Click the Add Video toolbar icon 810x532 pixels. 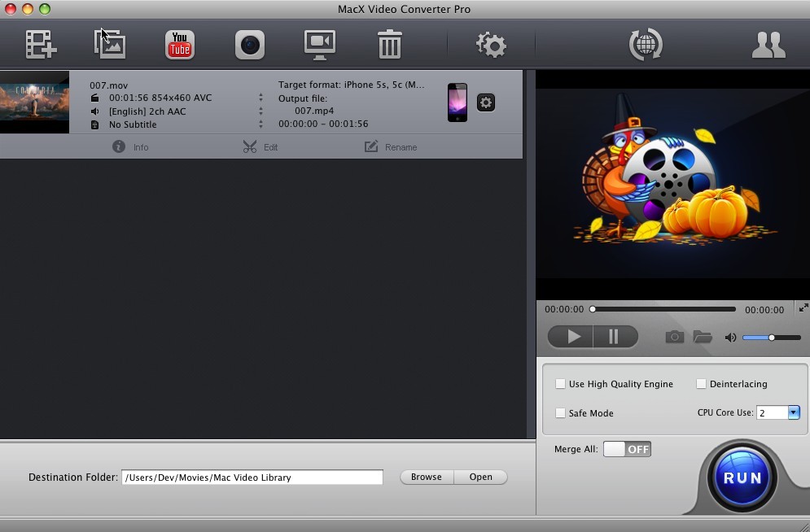click(42, 45)
